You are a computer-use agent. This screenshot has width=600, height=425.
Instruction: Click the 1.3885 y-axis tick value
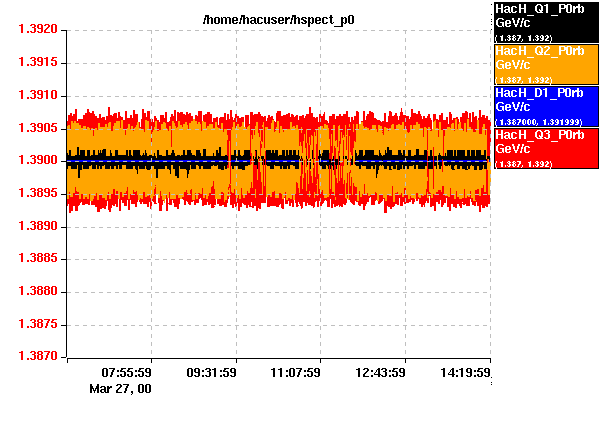pyautogui.click(x=35, y=259)
